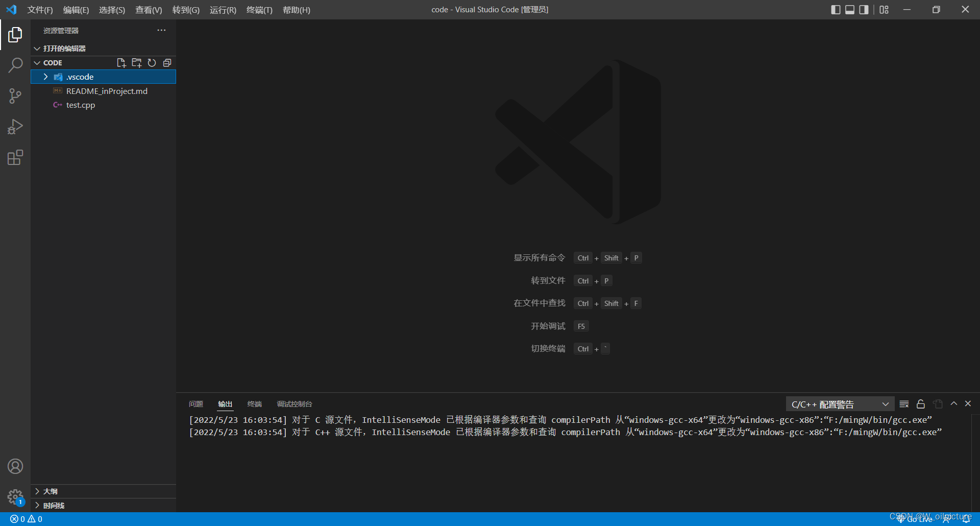Click the second log line about C++ source files
Screen dimensions: 980x526
566,432
